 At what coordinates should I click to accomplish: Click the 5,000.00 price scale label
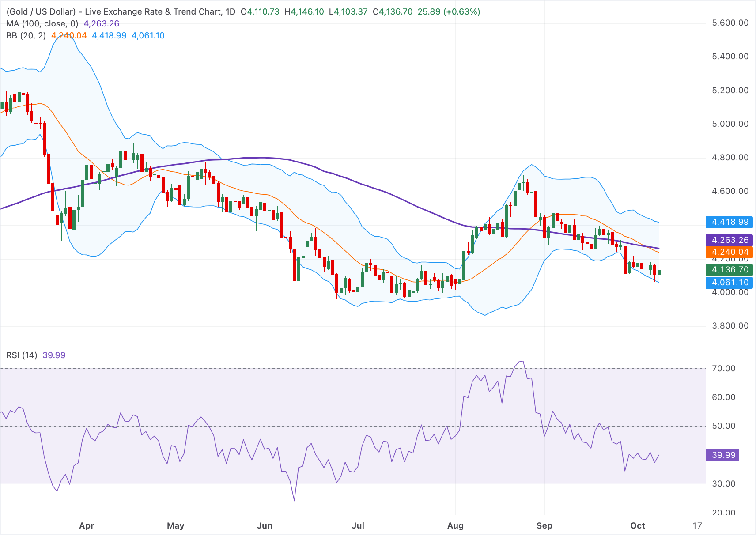coord(730,124)
